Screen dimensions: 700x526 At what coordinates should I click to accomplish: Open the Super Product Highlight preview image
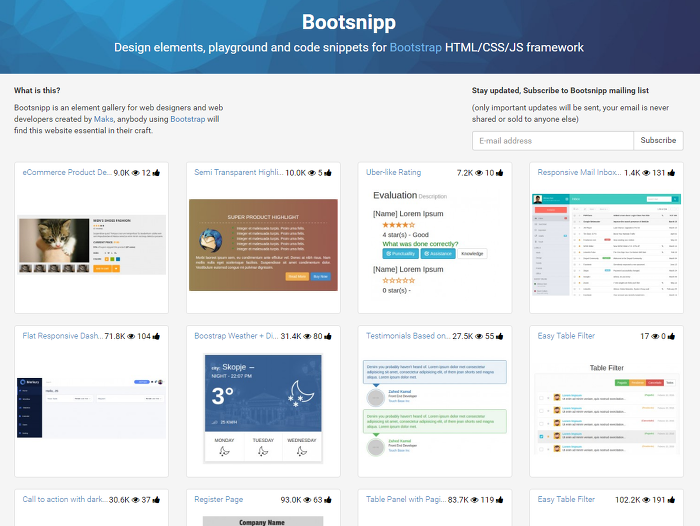point(263,245)
